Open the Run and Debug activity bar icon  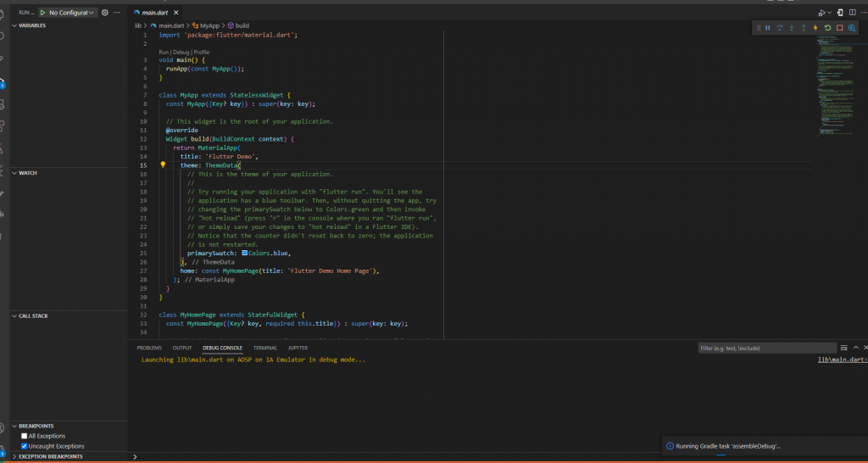[3, 82]
